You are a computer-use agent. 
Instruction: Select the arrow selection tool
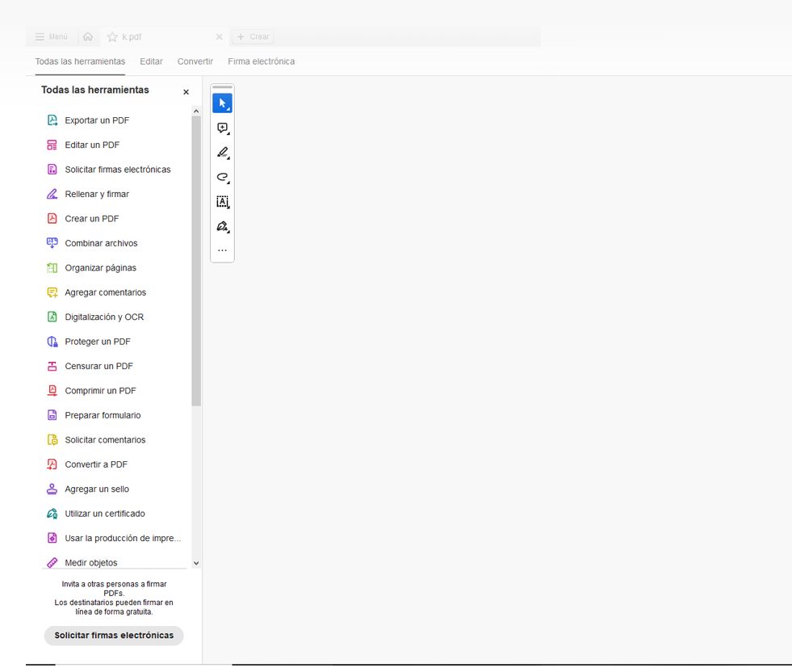222,103
